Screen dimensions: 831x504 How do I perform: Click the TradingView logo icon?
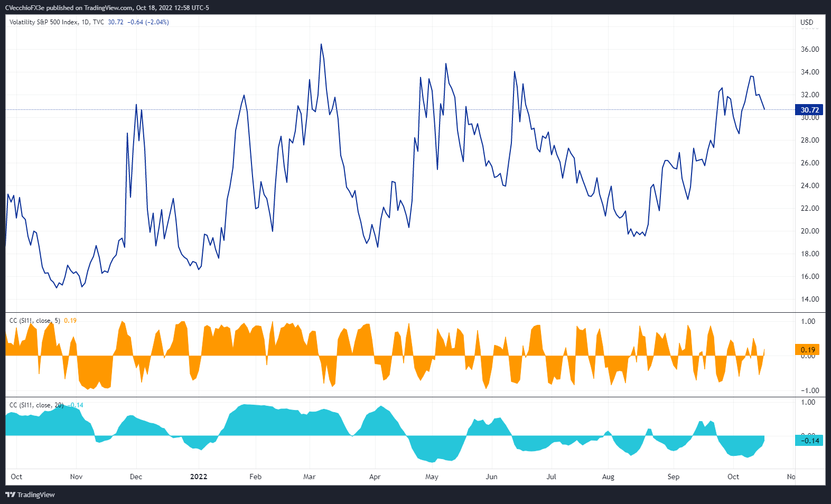[10, 494]
